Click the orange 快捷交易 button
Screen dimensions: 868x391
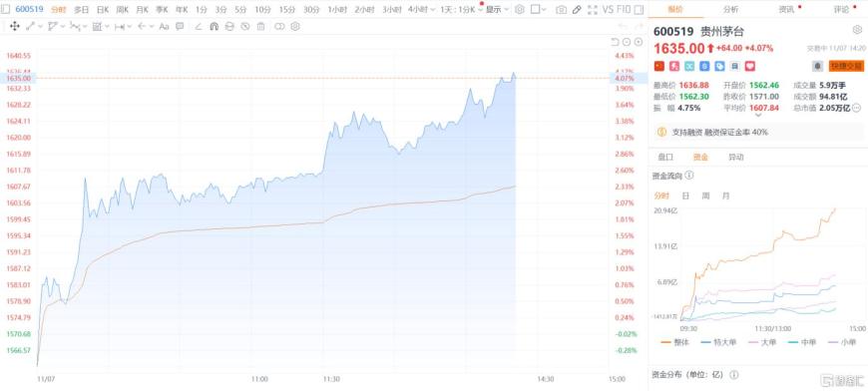coord(846,66)
